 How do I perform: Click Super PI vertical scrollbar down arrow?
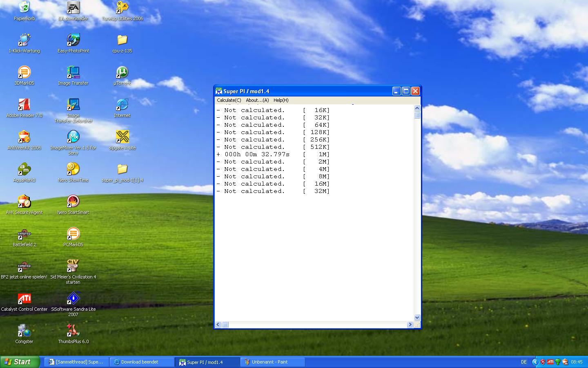(x=417, y=317)
